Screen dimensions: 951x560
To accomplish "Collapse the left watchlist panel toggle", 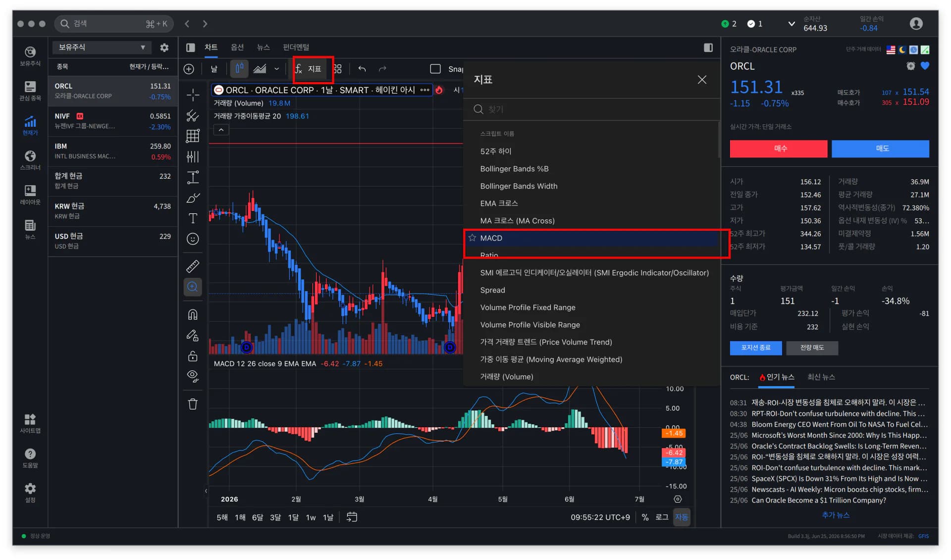I will coord(190,48).
